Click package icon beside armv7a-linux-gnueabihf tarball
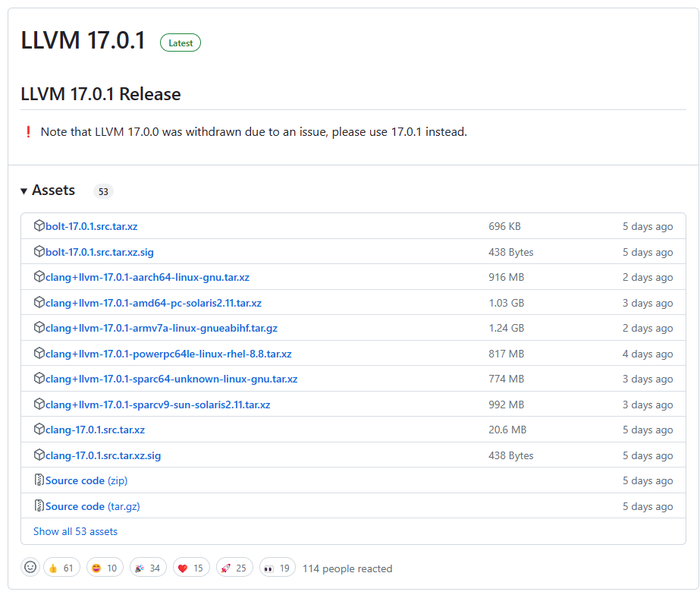The image size is (700, 595). 39,327
